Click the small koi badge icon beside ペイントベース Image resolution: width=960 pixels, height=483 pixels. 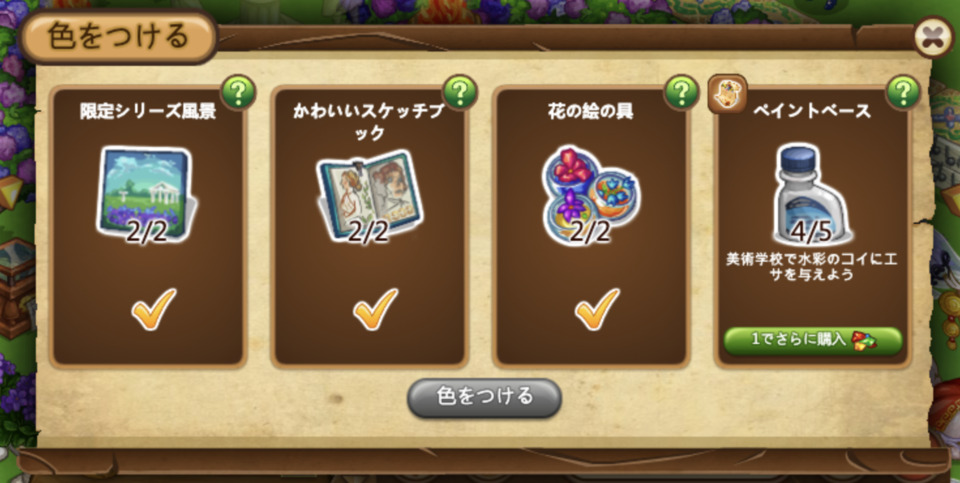pos(727,94)
